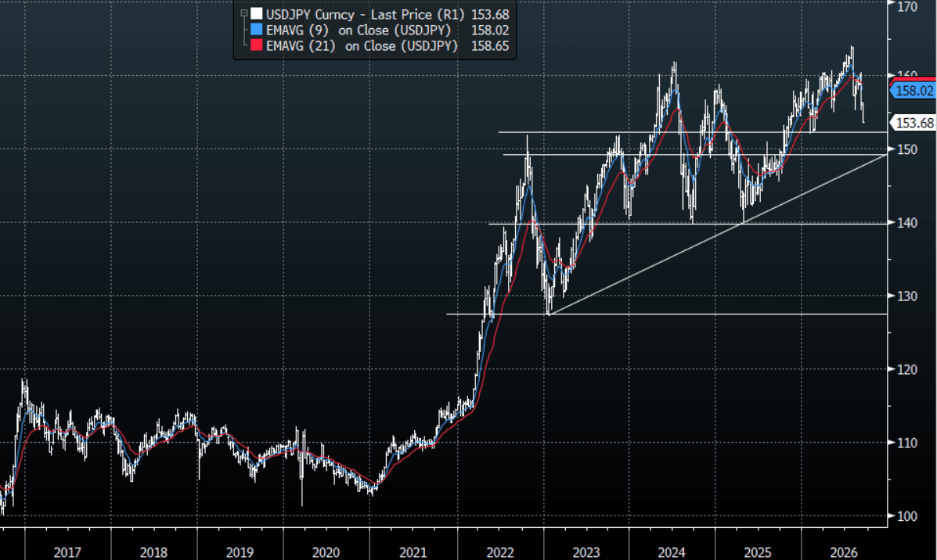The image size is (937, 560).
Task: Click the 2023 year label on the time axis
Action: click(x=586, y=552)
